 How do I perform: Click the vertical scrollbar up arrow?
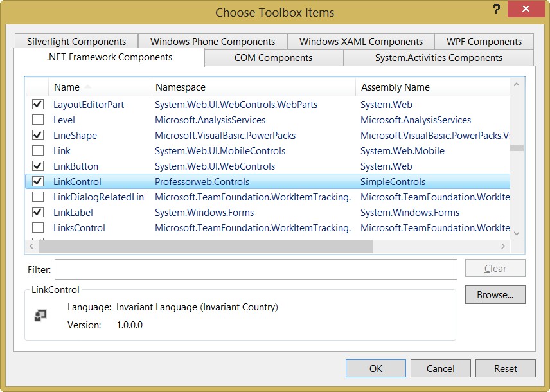[x=517, y=85]
